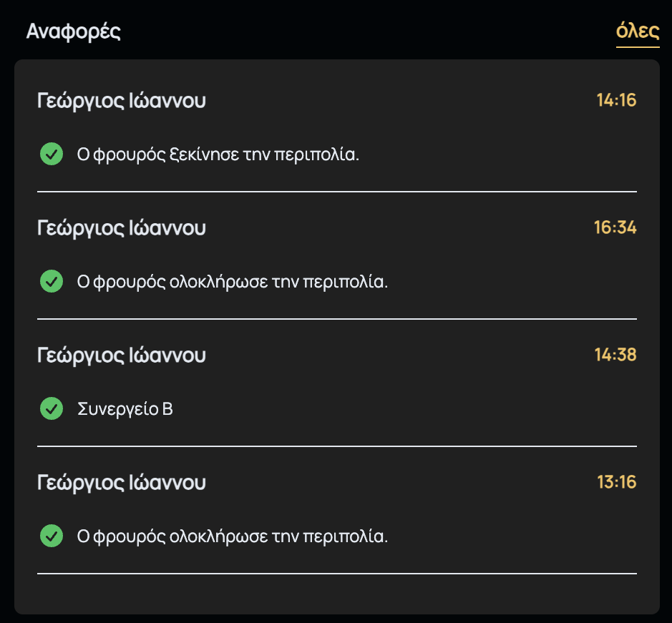Click Γεώργιος Ιώαννου on the 16:34 report

tap(121, 227)
